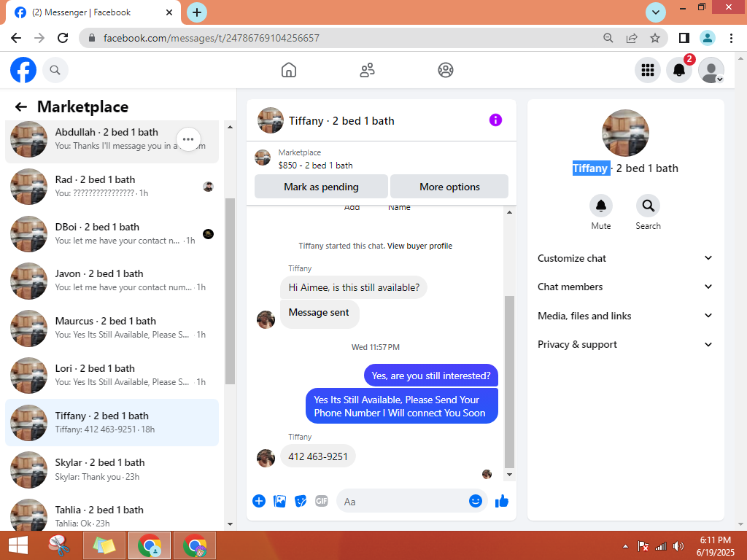Click the browser back arrow

16,38
